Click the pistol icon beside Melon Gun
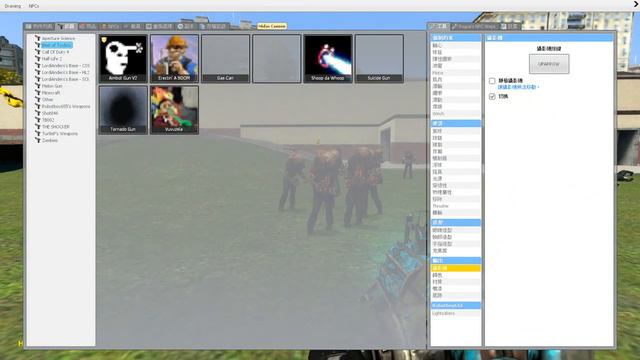Viewport: 640px width, 360px height. pos(38,86)
